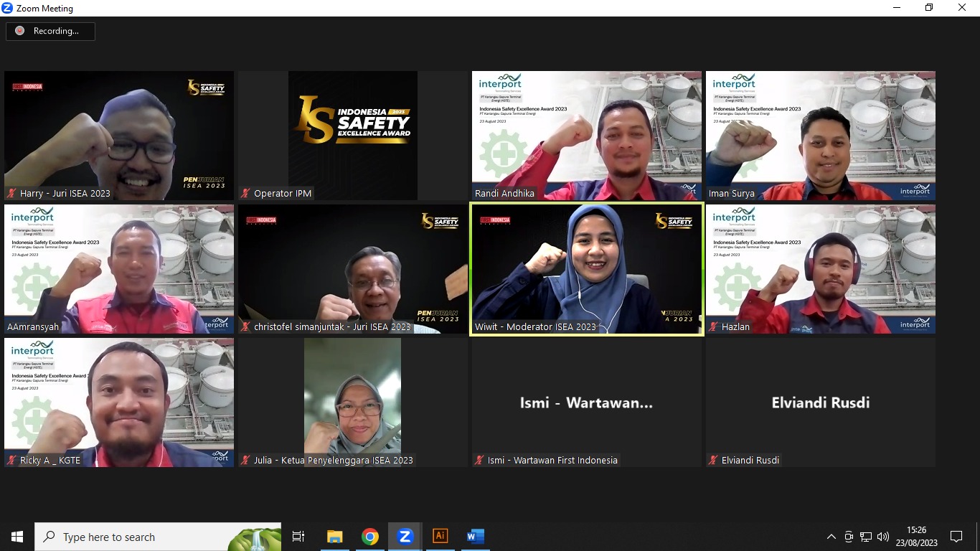Select Hazlan's video tile
This screenshot has width=980, height=551.
(x=821, y=269)
